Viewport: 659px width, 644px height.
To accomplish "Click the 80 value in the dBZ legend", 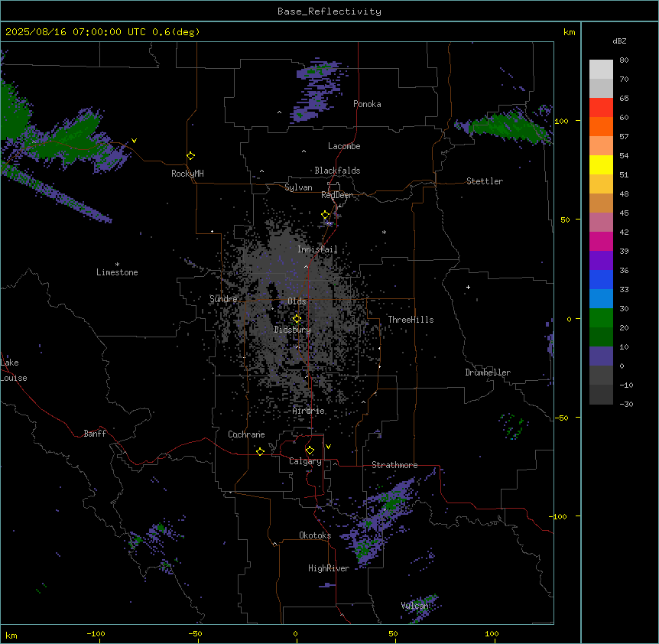I will click(624, 60).
